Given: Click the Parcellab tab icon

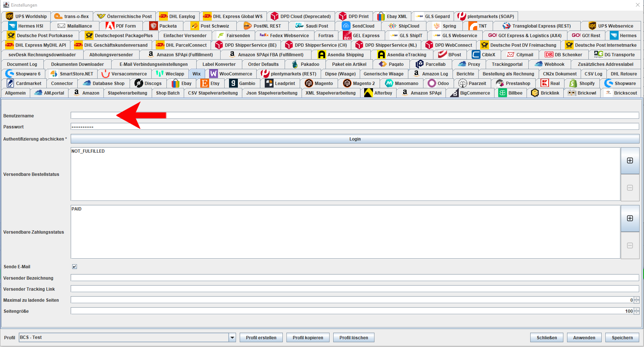Looking at the screenshot, I should (419, 64).
